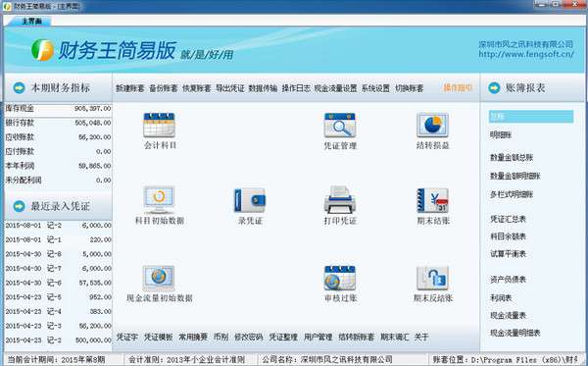Click arrow icon beside 账簿报表
The height and width of the screenshot is (366, 588).
tap(494, 88)
